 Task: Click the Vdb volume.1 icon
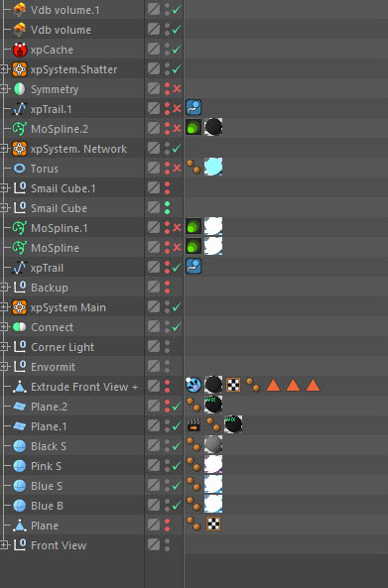coord(20,10)
